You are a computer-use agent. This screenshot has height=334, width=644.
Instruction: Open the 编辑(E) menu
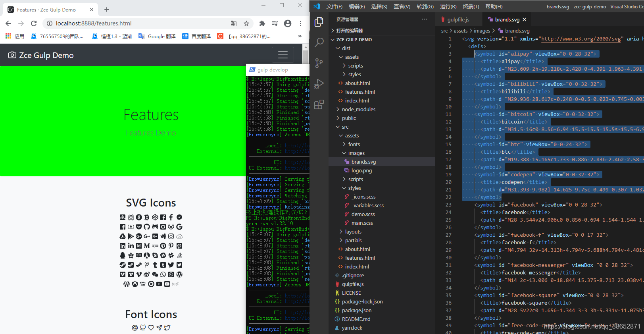click(357, 6)
